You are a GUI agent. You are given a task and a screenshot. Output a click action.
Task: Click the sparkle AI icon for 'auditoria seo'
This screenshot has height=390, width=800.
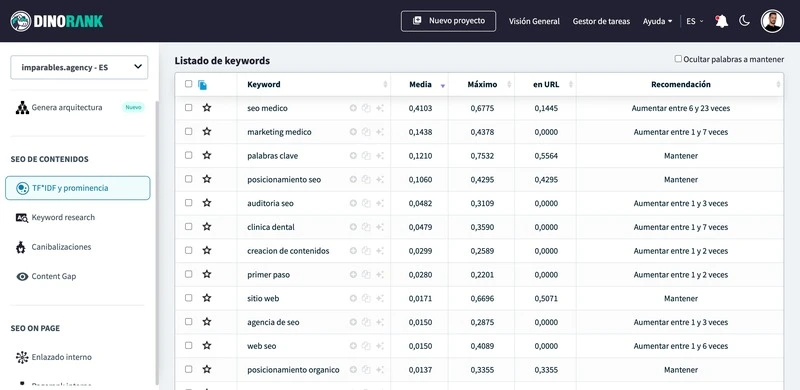coord(380,203)
